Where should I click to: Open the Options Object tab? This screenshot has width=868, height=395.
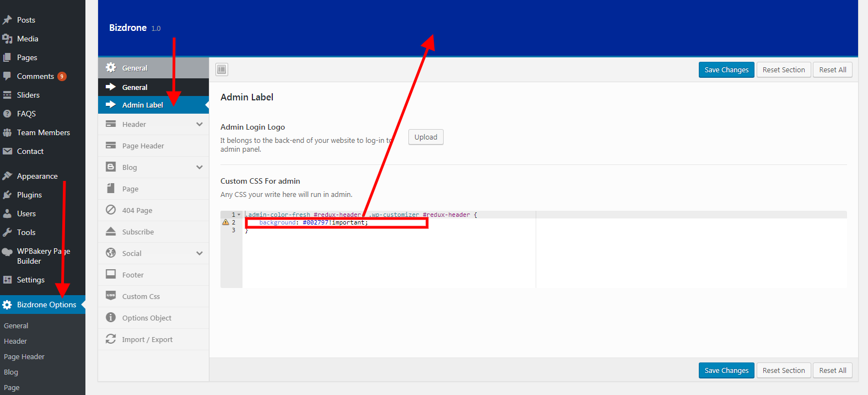coord(153,318)
